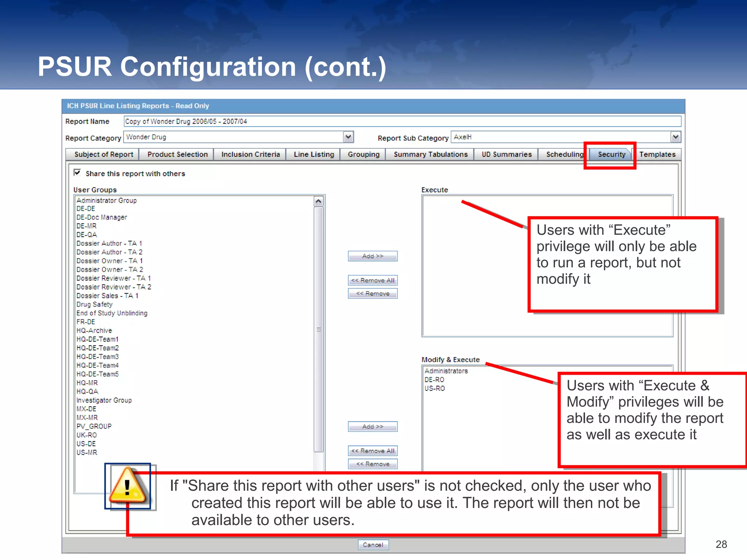Select Drug Safety user group
Image resolution: width=747 pixels, height=560 pixels.
pyautogui.click(x=94, y=304)
